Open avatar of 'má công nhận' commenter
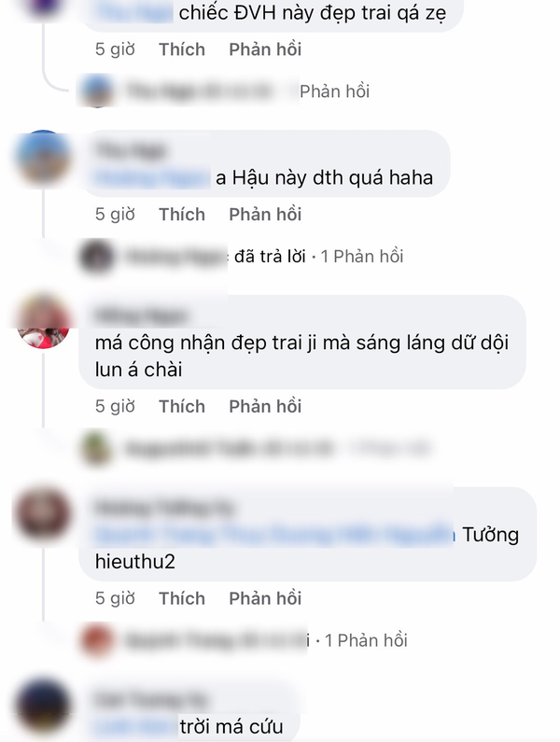Screen dimensions: 560x742 click(43, 322)
